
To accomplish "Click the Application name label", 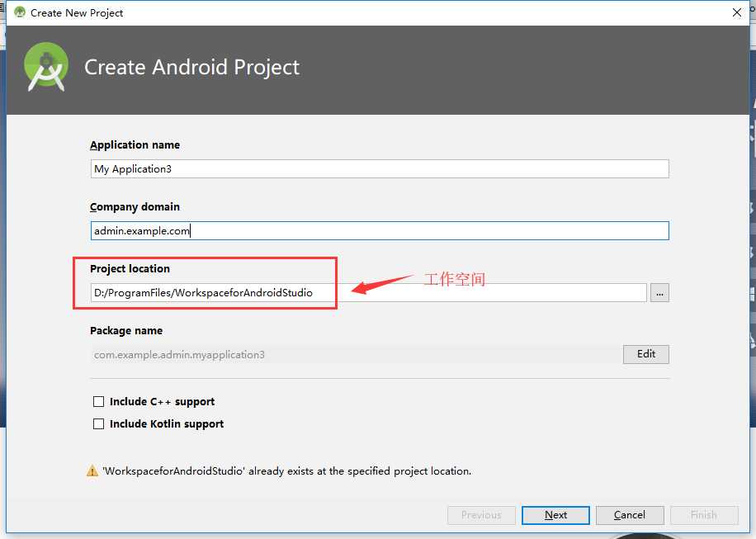I will pyautogui.click(x=135, y=145).
